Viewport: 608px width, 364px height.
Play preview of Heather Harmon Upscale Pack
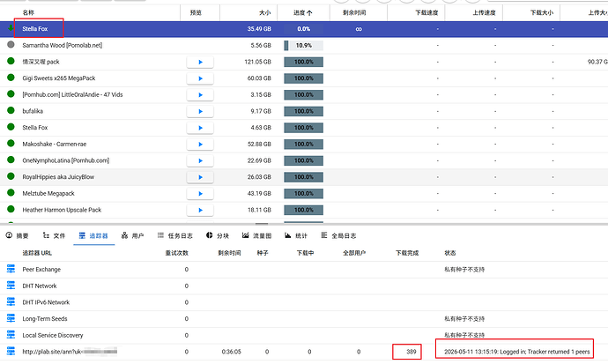(x=200, y=210)
